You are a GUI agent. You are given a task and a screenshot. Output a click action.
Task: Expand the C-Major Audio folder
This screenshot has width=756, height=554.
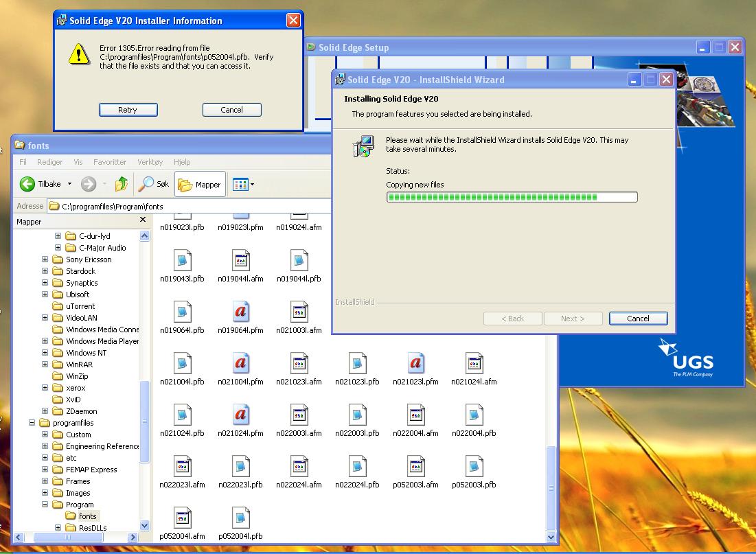(x=58, y=247)
